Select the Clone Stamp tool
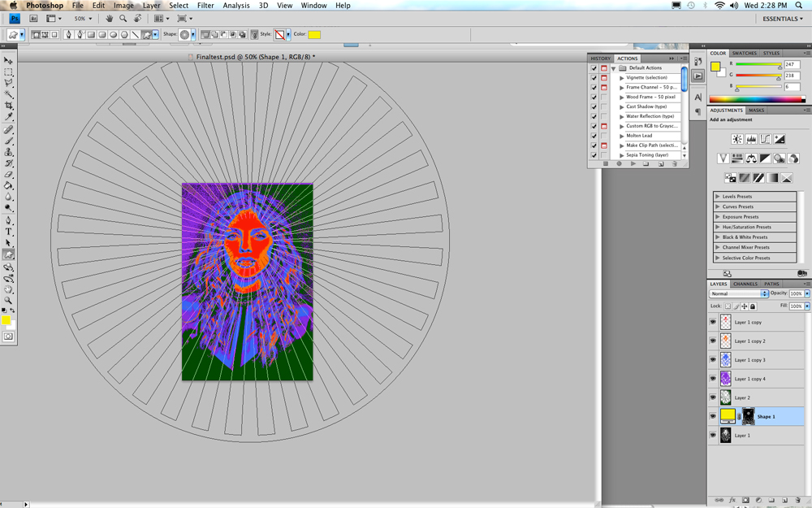 click(8, 153)
